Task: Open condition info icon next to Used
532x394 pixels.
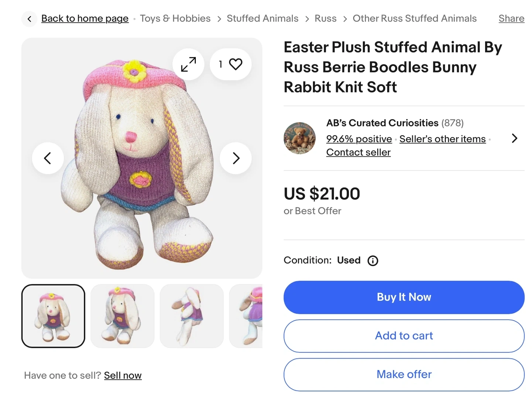Action: tap(373, 261)
